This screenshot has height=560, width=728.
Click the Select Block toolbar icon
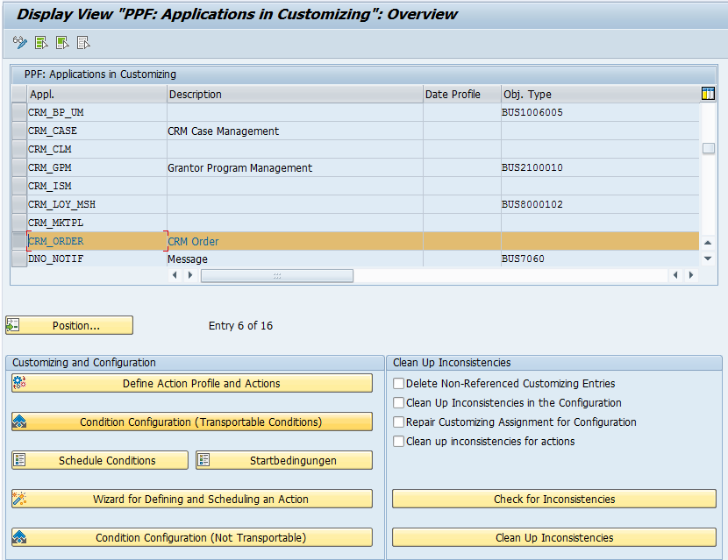click(x=62, y=42)
